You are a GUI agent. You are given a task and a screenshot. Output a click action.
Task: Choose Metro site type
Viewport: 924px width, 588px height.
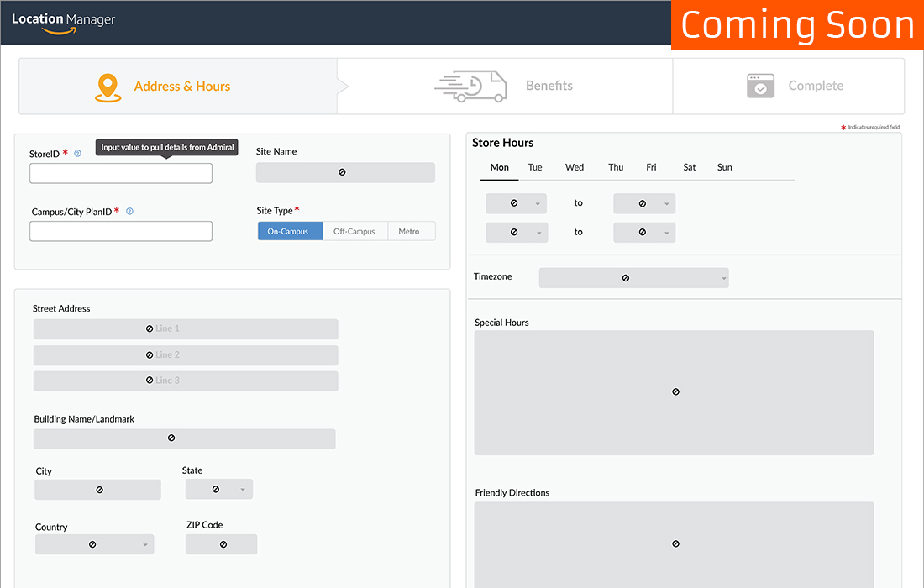[410, 231]
